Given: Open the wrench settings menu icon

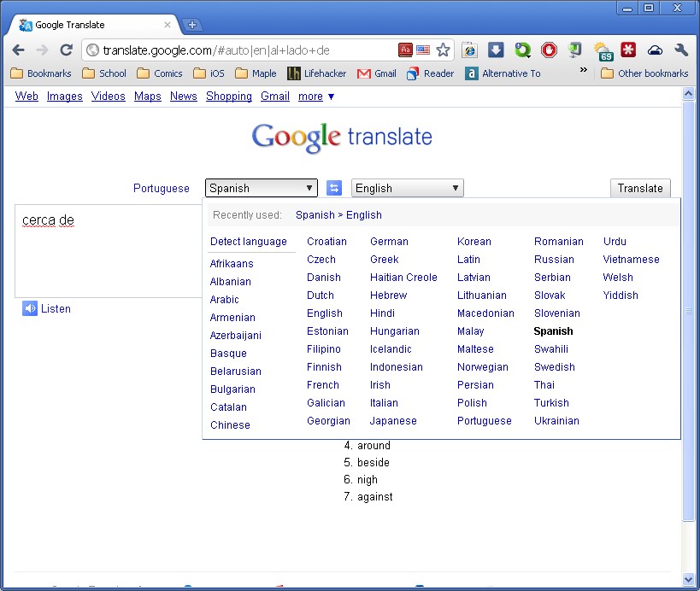Looking at the screenshot, I should pos(680,50).
